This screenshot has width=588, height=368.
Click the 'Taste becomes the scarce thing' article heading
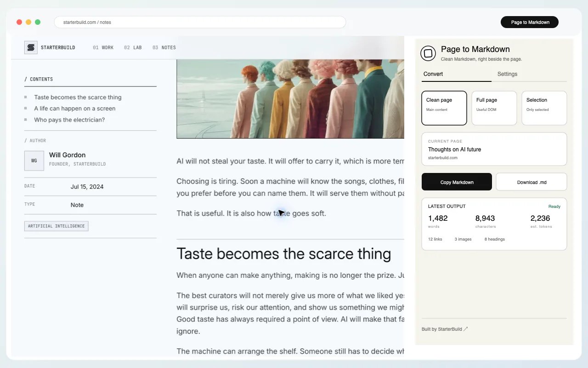tap(283, 254)
